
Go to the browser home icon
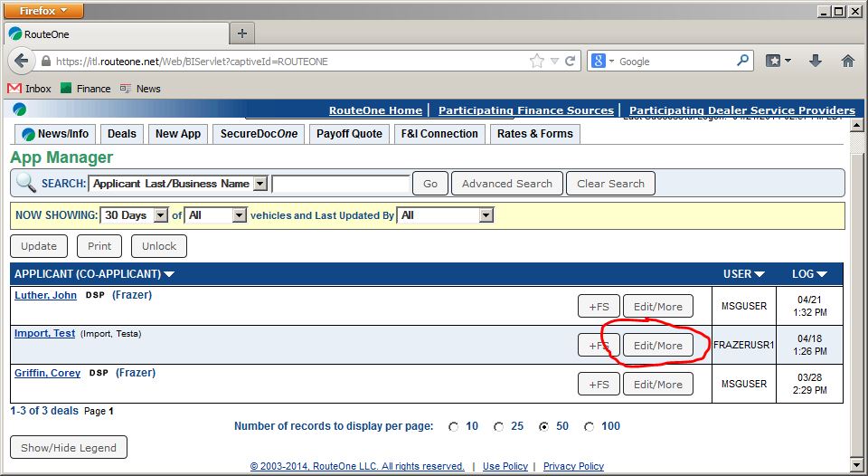pyautogui.click(x=847, y=61)
